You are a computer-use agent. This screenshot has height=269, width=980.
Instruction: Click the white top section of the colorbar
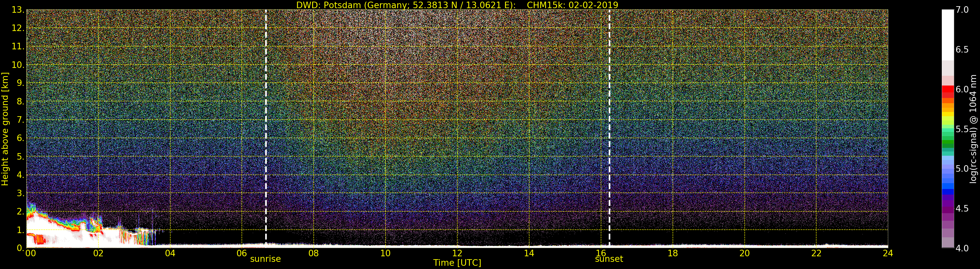(948, 35)
